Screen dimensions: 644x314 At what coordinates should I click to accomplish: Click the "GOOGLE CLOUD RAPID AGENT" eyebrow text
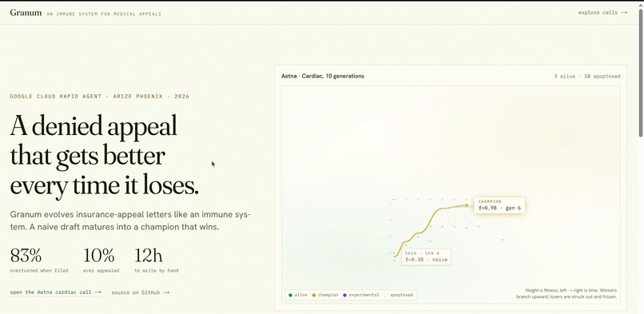pyautogui.click(x=55, y=97)
